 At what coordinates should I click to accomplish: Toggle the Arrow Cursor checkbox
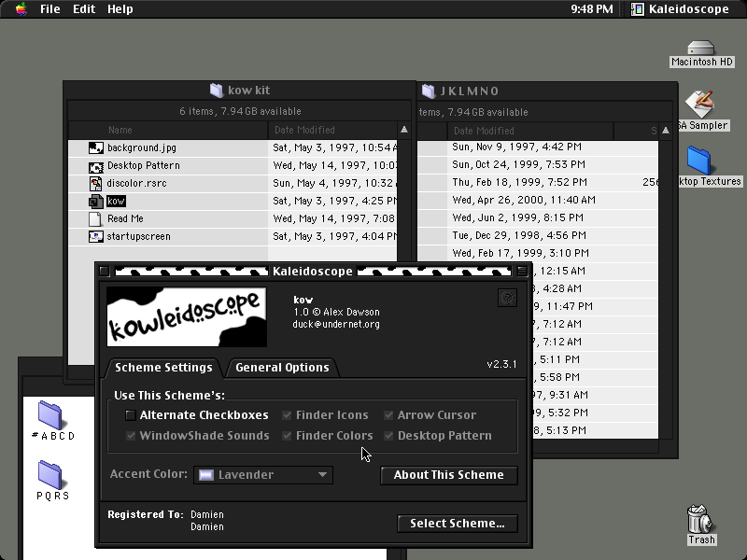pos(388,415)
